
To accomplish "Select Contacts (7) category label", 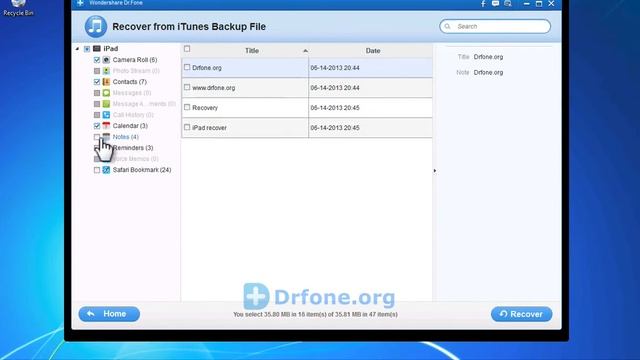I will click(130, 82).
